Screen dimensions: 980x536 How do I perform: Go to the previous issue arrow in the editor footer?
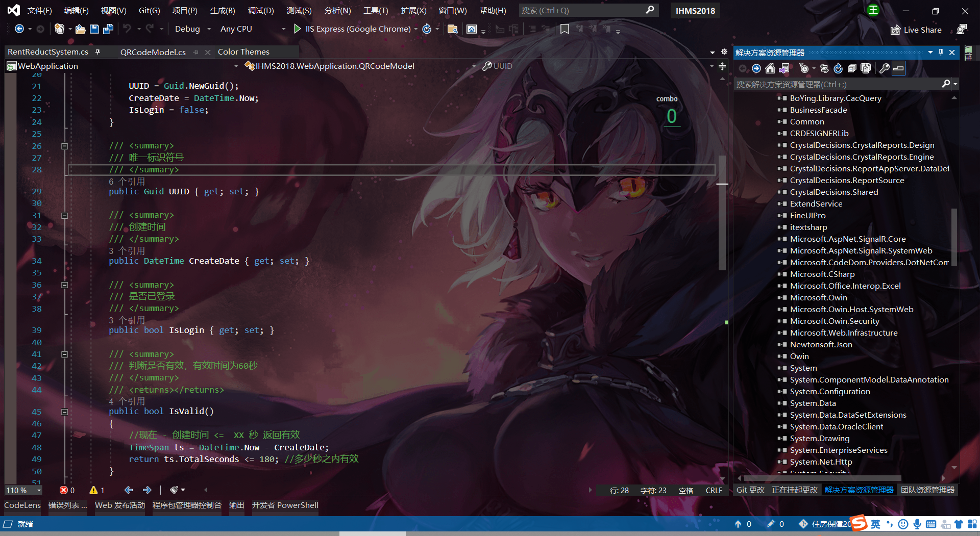pos(129,490)
